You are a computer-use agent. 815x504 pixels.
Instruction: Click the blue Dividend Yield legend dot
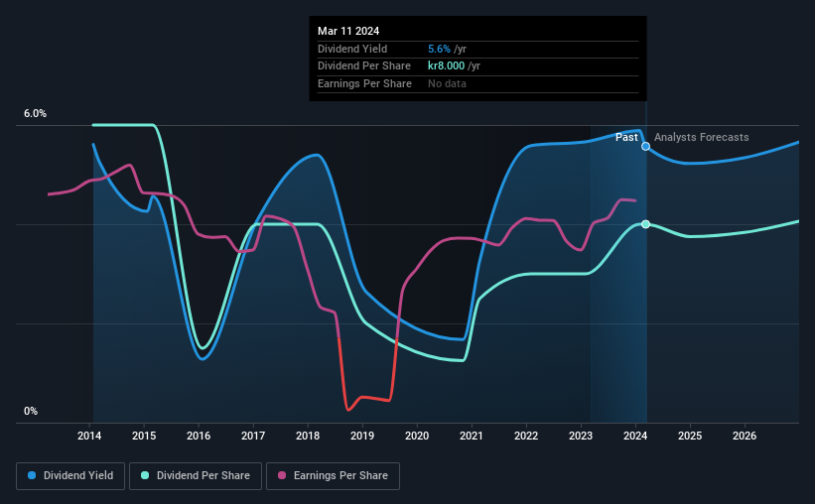pyautogui.click(x=32, y=475)
